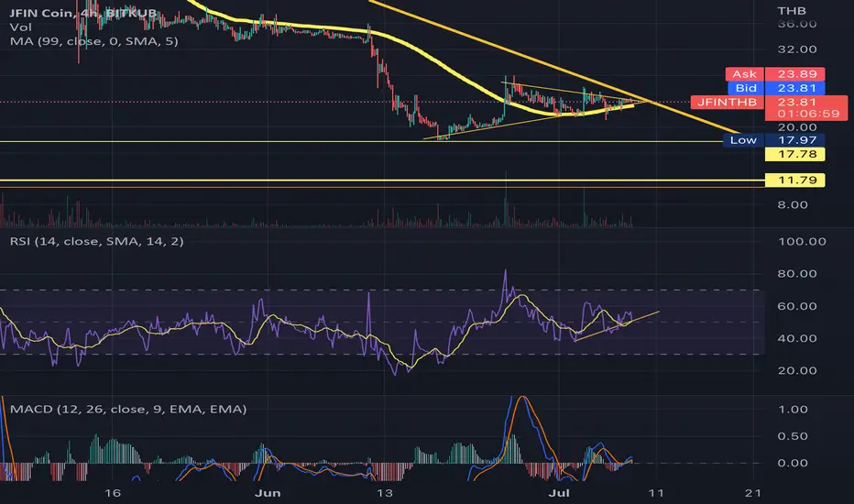Viewport: 854px width, 504px height.
Task: Click the Ask price label 23.89
Action: (795, 74)
